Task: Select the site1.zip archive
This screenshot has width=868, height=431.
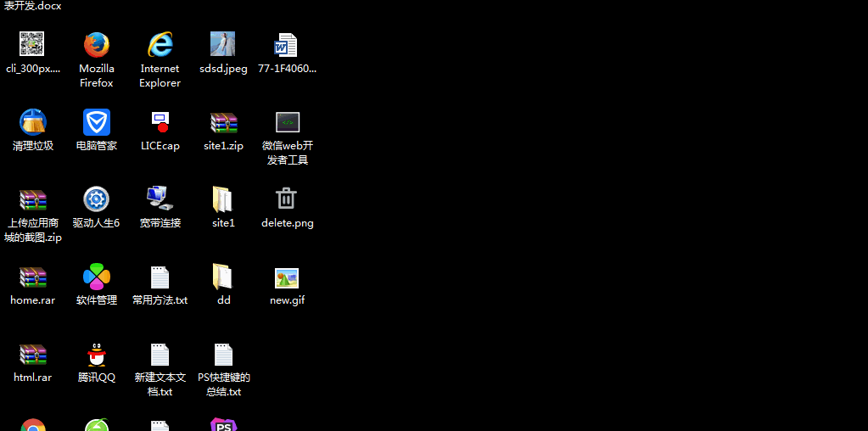Action: pyautogui.click(x=223, y=123)
